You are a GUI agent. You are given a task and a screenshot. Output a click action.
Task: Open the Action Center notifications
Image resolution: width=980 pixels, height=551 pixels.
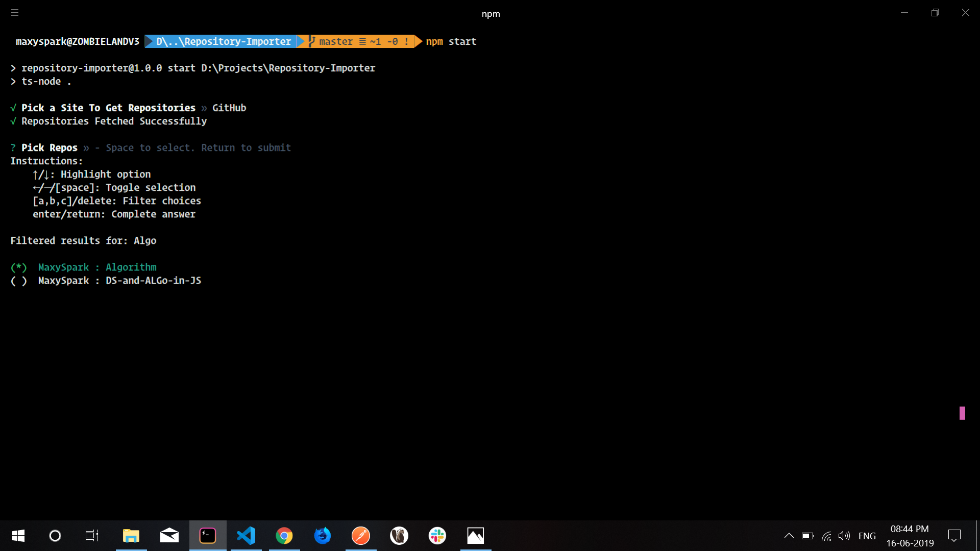point(954,536)
